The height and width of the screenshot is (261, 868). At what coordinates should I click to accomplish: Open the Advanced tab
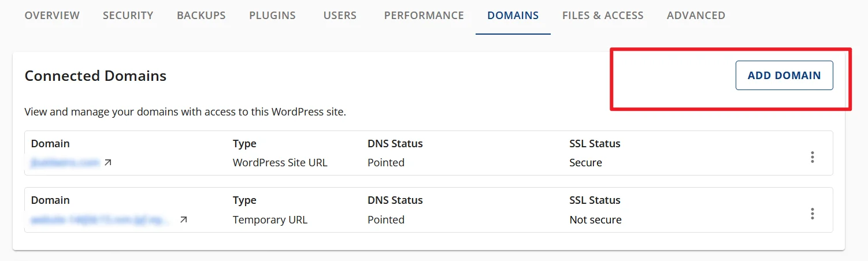696,16
